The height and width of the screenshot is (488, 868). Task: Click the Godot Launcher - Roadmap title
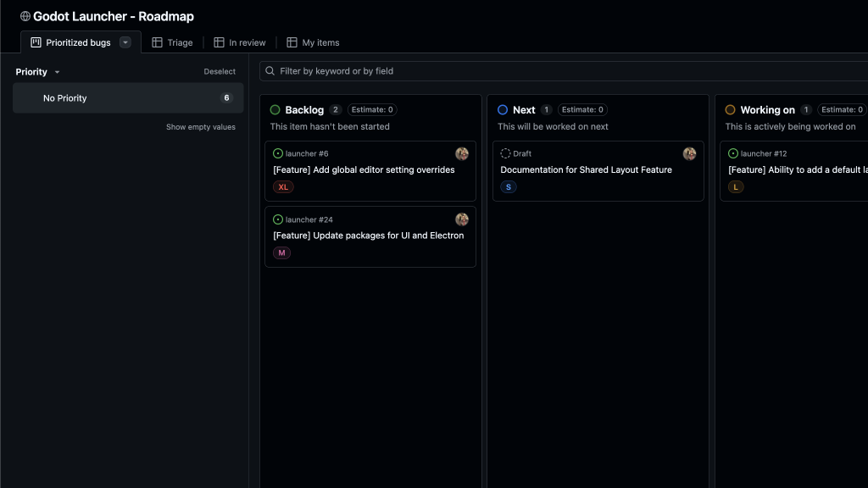[114, 17]
